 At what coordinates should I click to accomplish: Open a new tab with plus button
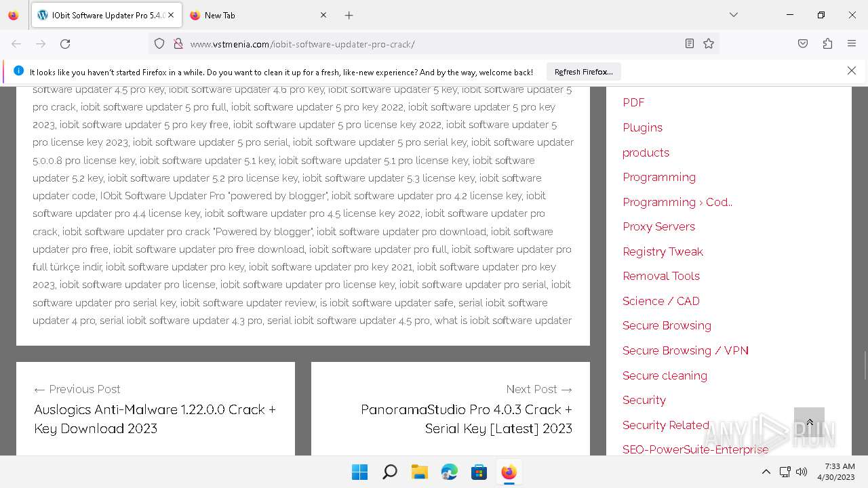coord(349,15)
